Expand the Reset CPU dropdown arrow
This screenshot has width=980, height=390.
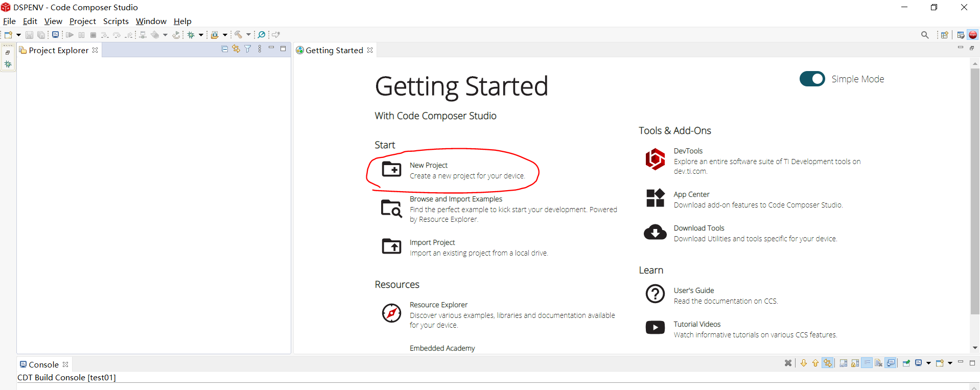click(x=165, y=35)
